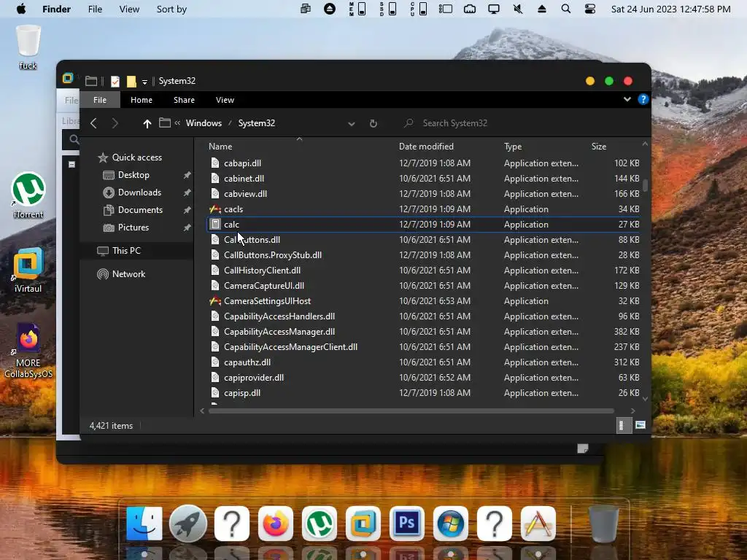This screenshot has width=747, height=560.
Task: Sort by the Size column header
Action: pos(599,146)
